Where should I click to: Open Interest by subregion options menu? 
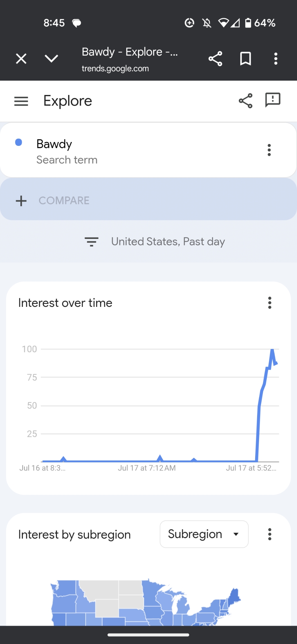pyautogui.click(x=270, y=534)
